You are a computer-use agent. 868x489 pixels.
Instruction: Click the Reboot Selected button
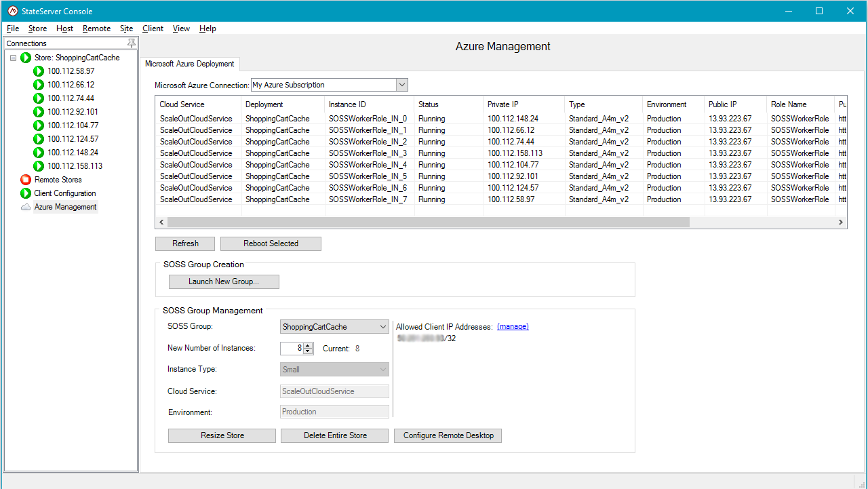(271, 243)
